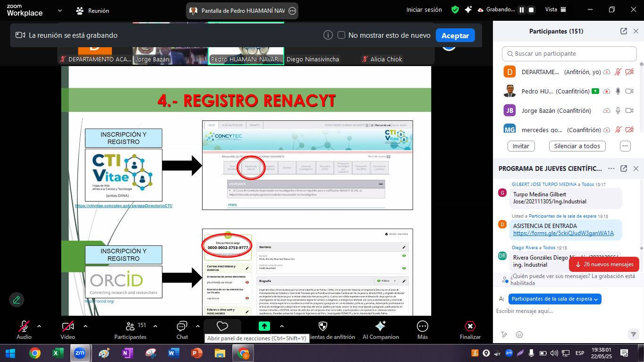
Task: Start camera with the Vídeo button
Action: pyautogui.click(x=68, y=329)
